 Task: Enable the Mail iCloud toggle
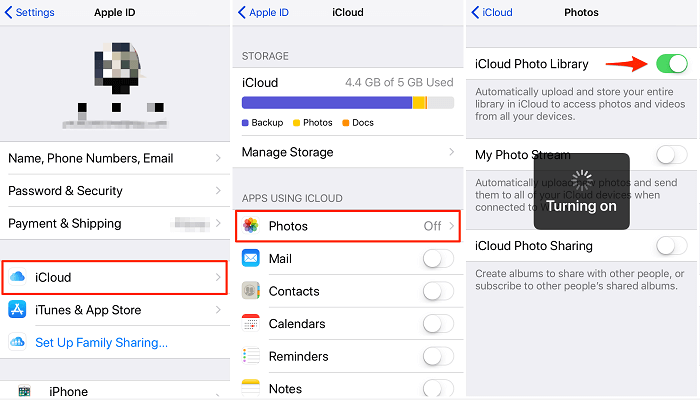point(439,259)
